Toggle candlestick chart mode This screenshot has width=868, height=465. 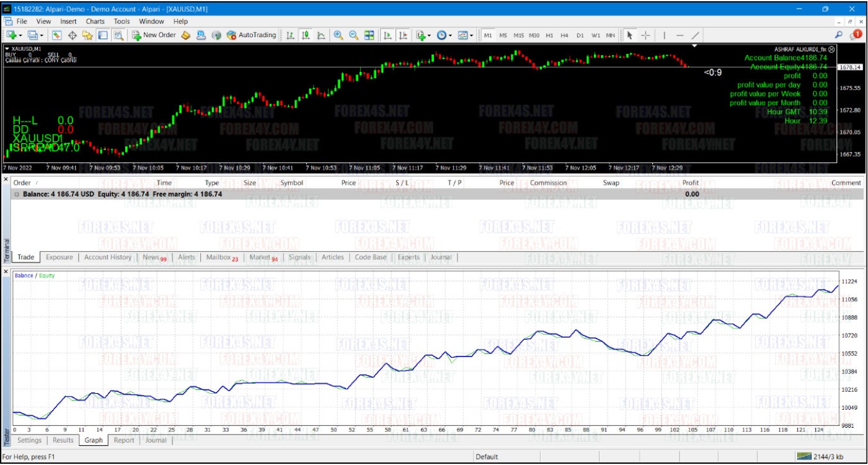tap(306, 35)
